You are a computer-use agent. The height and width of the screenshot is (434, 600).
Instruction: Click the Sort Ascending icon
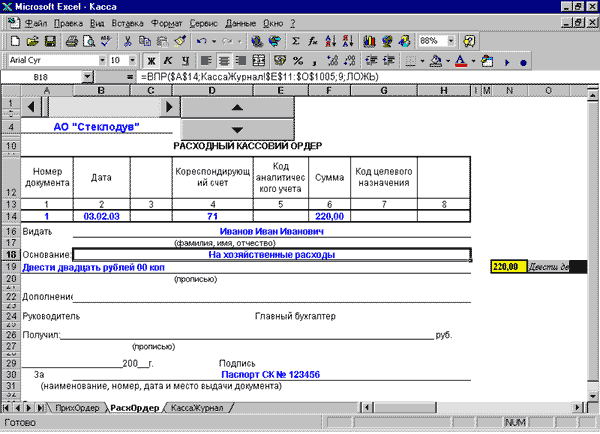[331, 41]
